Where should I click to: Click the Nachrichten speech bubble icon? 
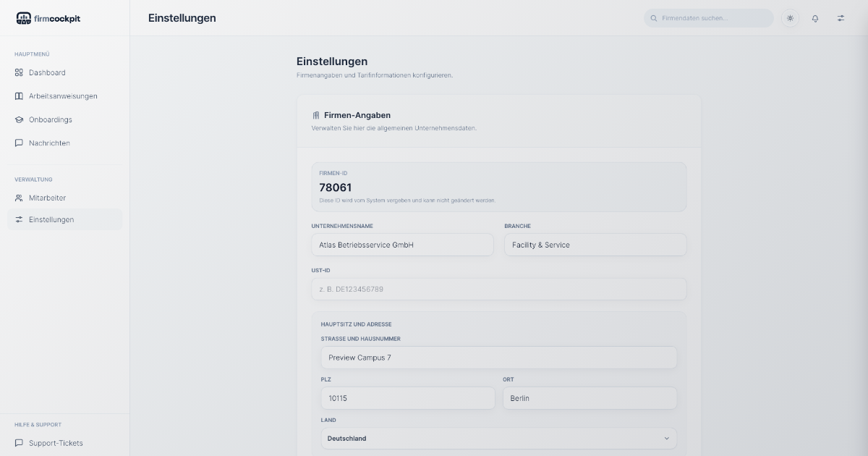click(20, 143)
